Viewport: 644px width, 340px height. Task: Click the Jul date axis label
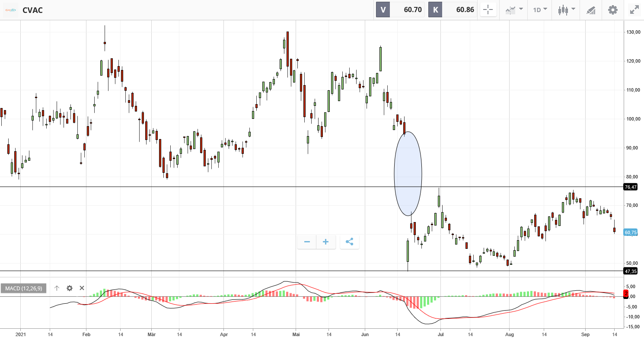click(x=440, y=334)
